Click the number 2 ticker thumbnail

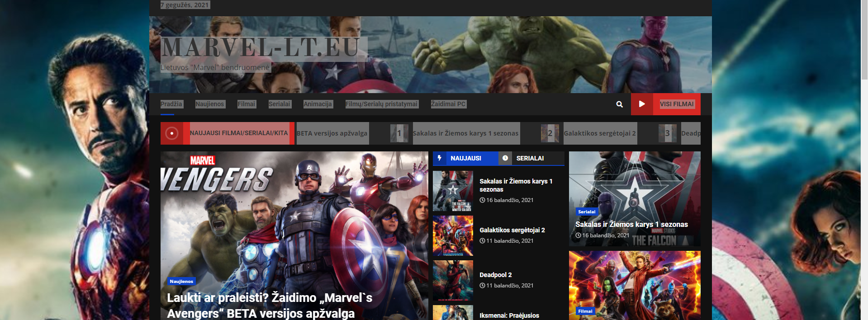550,133
